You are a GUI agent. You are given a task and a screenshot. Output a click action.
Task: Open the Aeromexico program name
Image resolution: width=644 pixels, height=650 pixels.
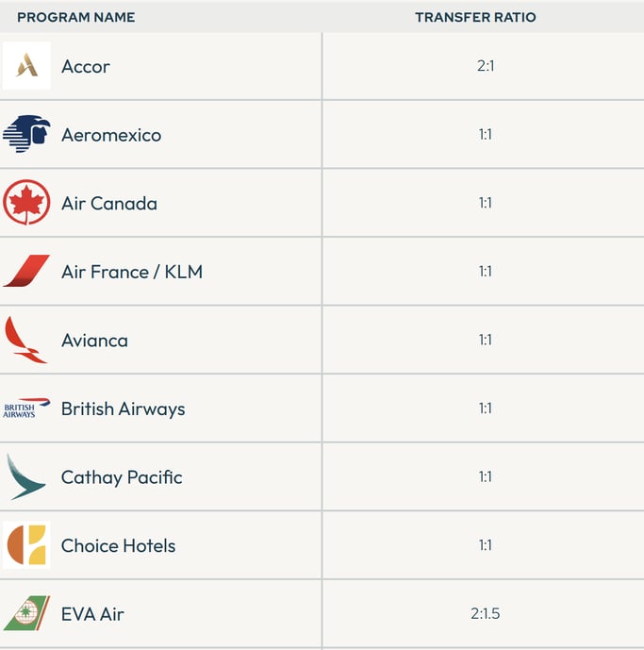click(111, 135)
